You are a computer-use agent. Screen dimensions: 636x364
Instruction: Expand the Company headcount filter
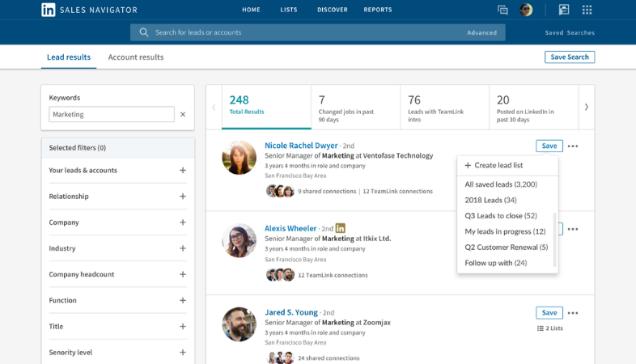pyautogui.click(x=183, y=274)
